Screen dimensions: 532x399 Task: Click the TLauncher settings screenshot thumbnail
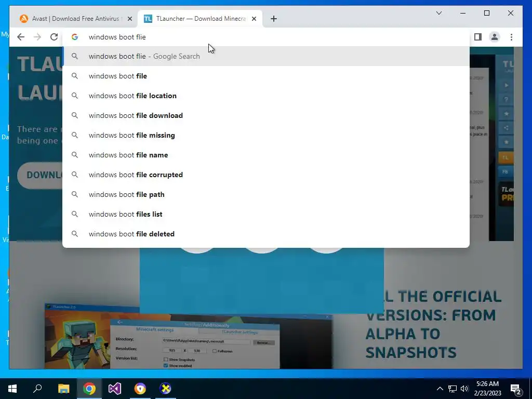188,336
